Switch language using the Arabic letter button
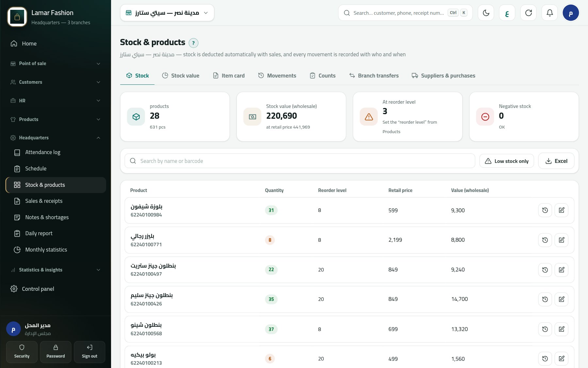 pyautogui.click(x=507, y=13)
